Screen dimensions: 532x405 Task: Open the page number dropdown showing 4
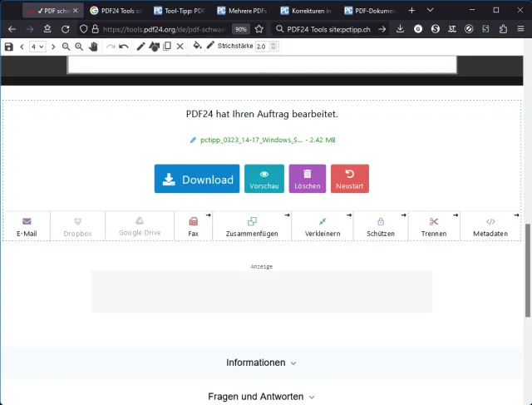(x=37, y=47)
